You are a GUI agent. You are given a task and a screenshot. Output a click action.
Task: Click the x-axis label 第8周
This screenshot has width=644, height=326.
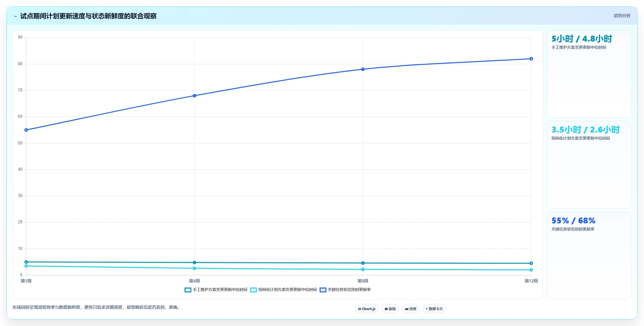tap(363, 281)
